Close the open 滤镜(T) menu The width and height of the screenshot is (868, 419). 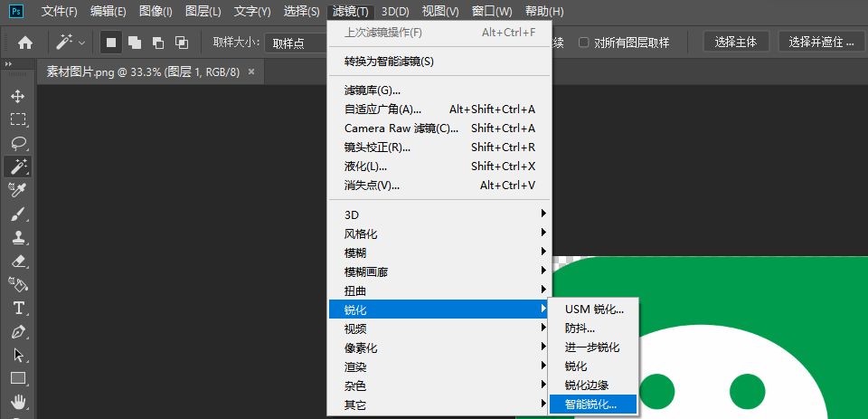pyautogui.click(x=351, y=11)
